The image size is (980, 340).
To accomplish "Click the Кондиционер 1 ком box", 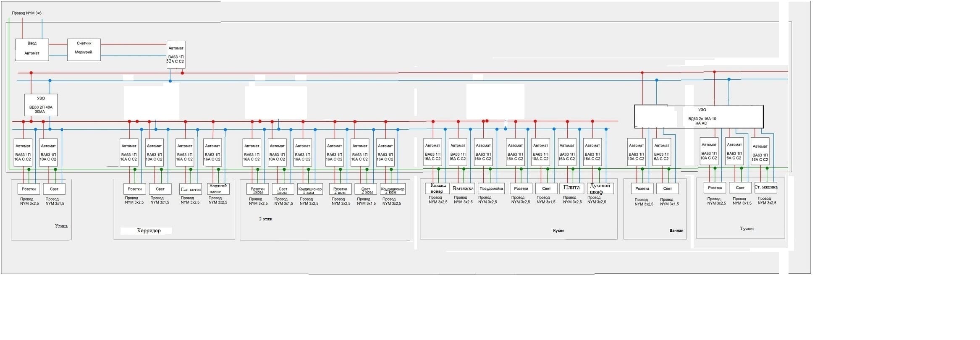I will point(310,189).
